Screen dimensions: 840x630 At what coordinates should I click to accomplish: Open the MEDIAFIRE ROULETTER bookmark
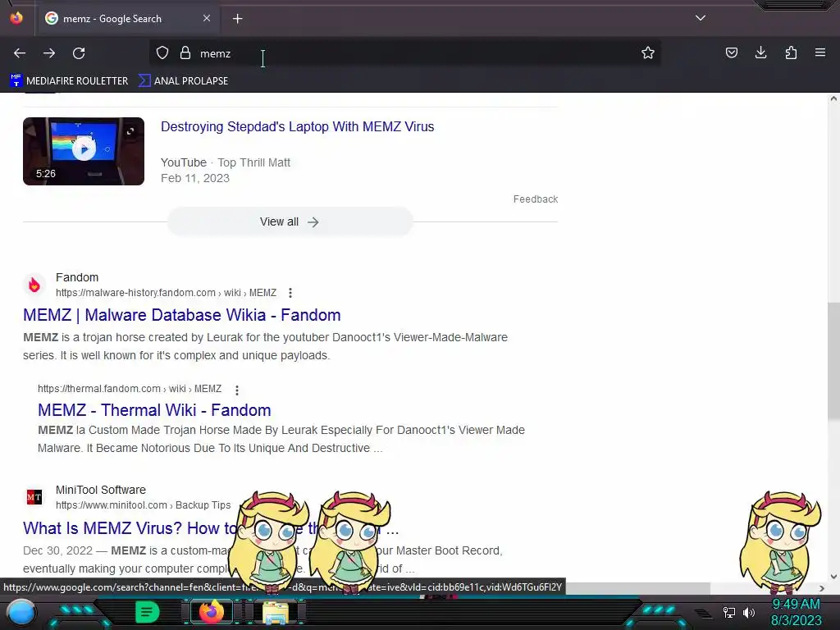69,81
